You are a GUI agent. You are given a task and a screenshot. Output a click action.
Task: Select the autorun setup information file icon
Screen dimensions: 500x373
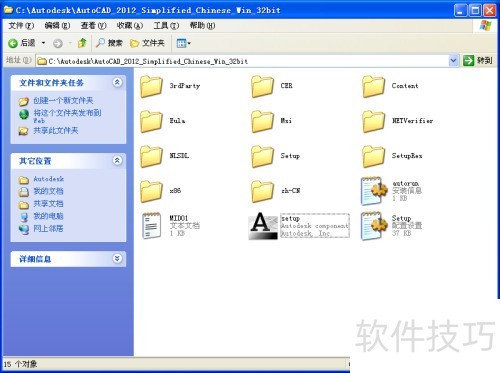(x=374, y=191)
